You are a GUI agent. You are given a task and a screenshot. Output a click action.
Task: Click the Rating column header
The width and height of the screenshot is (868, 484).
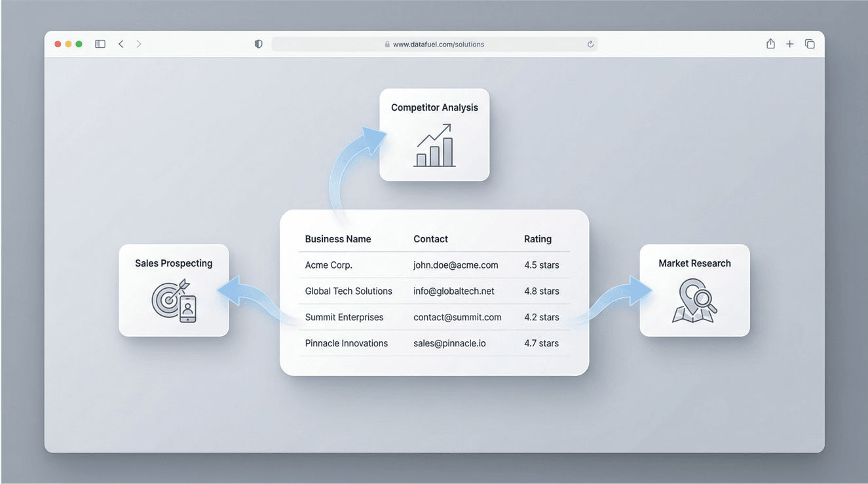538,239
